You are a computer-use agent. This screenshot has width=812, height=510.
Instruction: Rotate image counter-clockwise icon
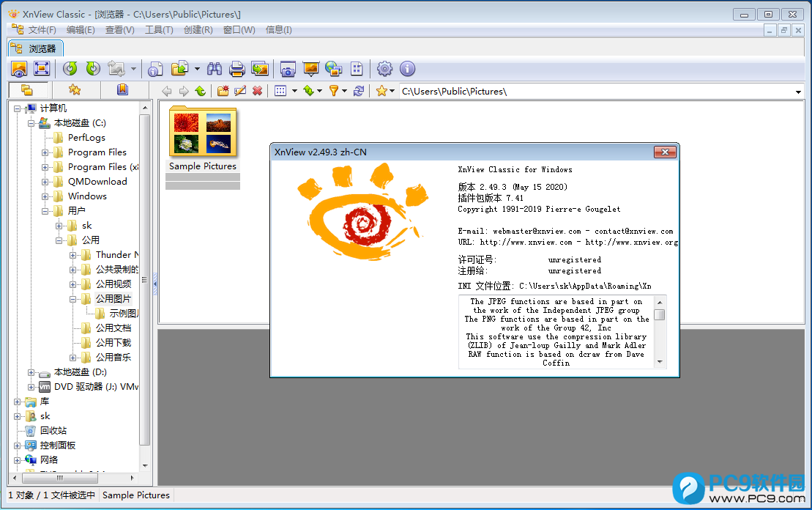coord(70,68)
